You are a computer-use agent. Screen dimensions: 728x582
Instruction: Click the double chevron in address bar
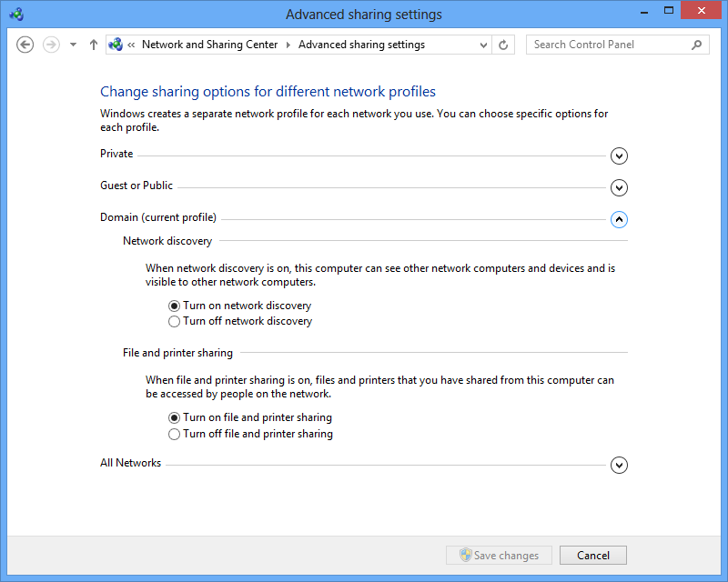coord(131,45)
